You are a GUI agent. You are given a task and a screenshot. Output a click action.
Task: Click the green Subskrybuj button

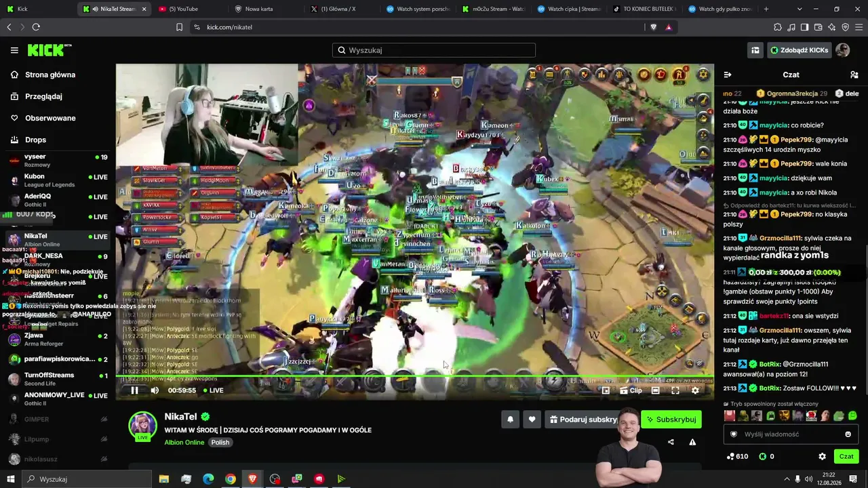[671, 420]
